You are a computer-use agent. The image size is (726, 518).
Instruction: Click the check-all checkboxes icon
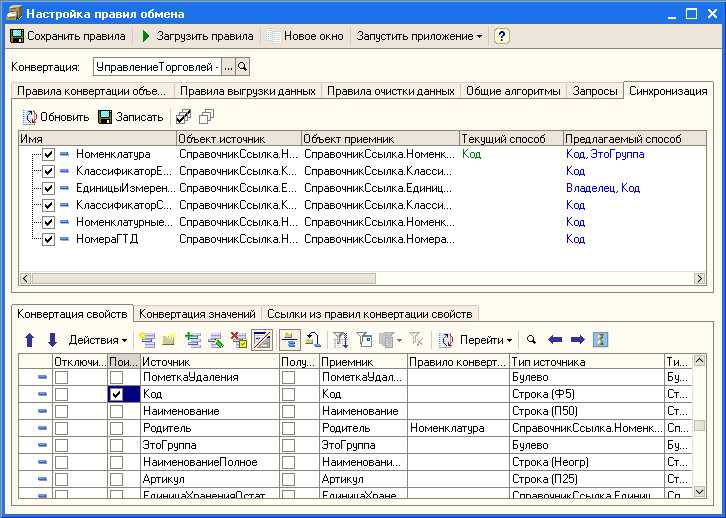point(183,117)
